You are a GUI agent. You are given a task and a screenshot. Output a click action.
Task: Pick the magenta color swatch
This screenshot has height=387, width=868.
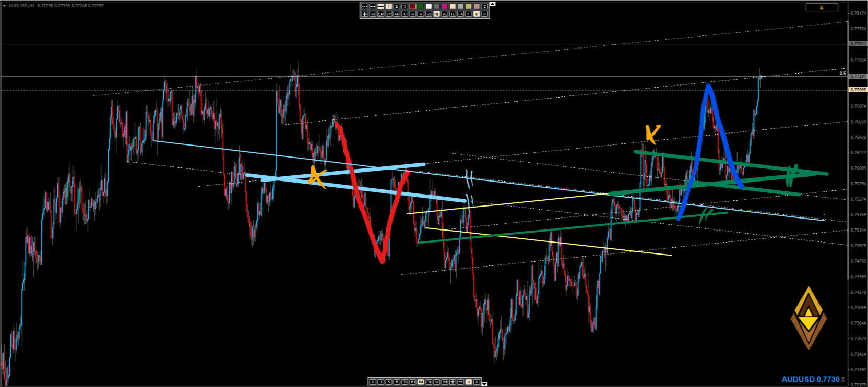coord(445,6)
